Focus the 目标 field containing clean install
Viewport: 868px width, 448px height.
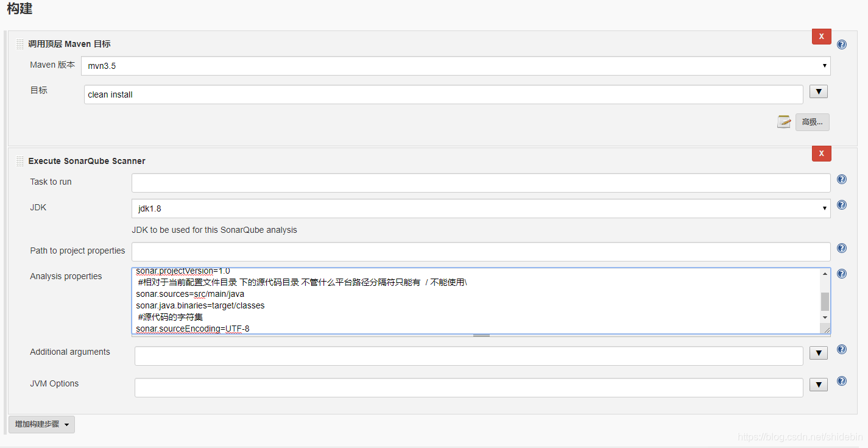pos(443,94)
